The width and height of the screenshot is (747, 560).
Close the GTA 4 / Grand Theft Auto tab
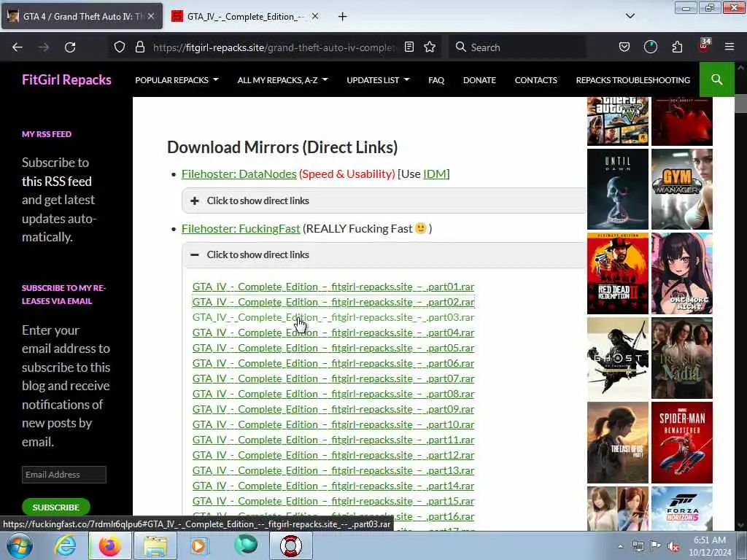point(150,16)
